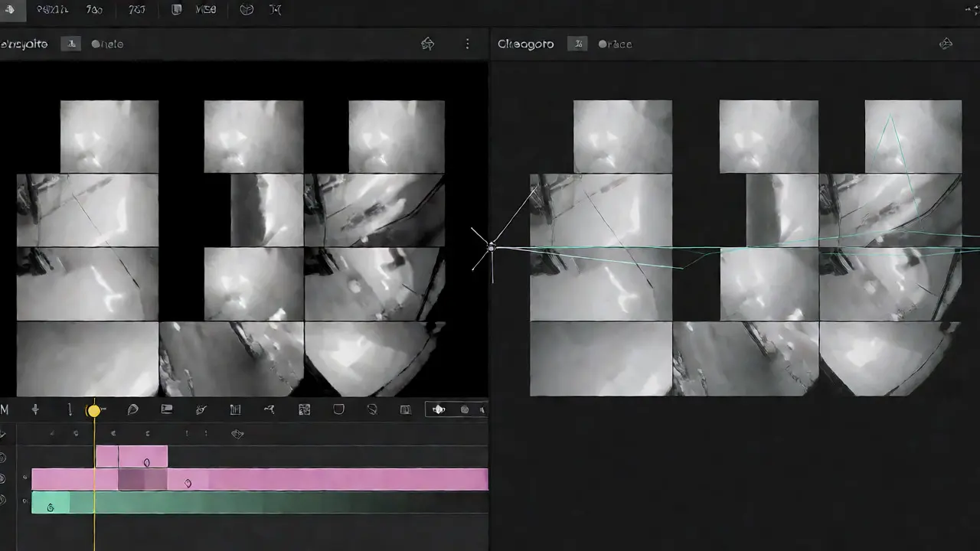The height and width of the screenshot is (551, 980).
Task: Select the leaf-shaped pen tool on the timeline toolbar
Action: pyautogui.click(x=132, y=410)
